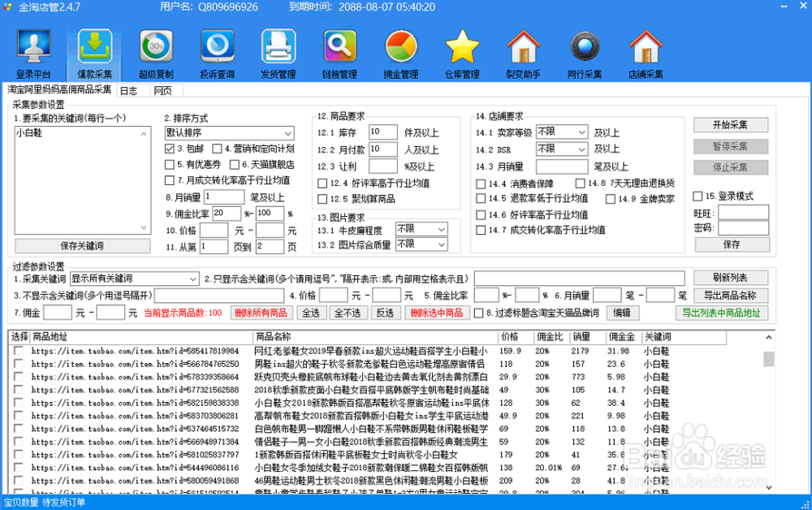Click the 删除选中商品 button

437,313
